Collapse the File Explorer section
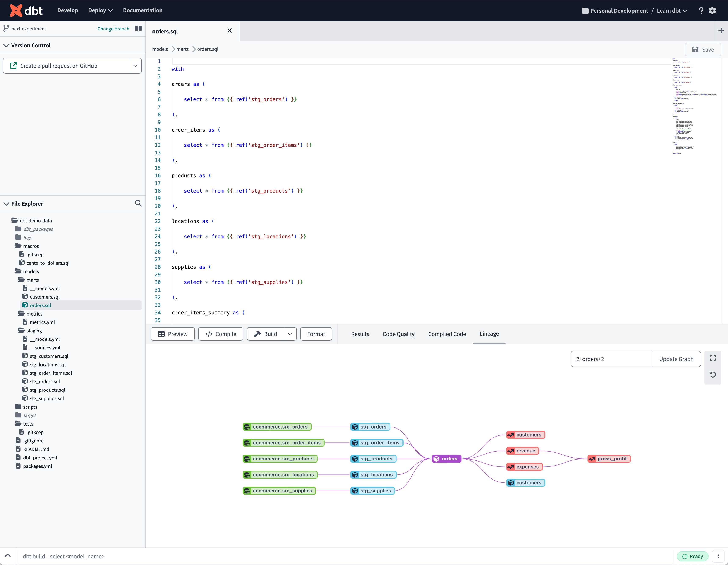This screenshot has width=728, height=565. coord(6,204)
